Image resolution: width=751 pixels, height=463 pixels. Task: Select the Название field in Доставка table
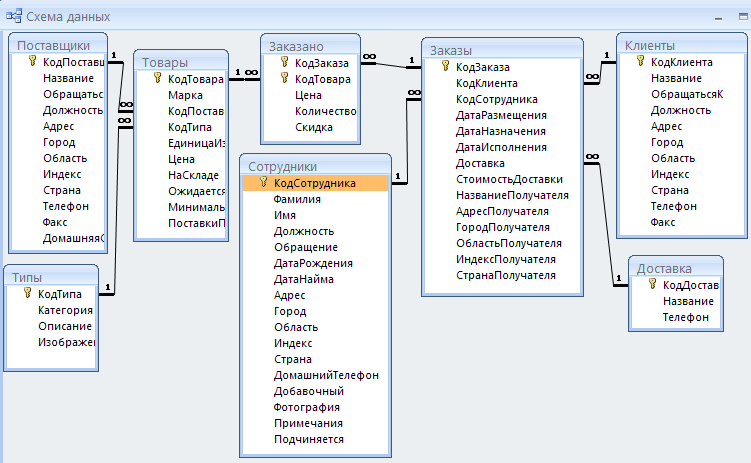click(688, 301)
